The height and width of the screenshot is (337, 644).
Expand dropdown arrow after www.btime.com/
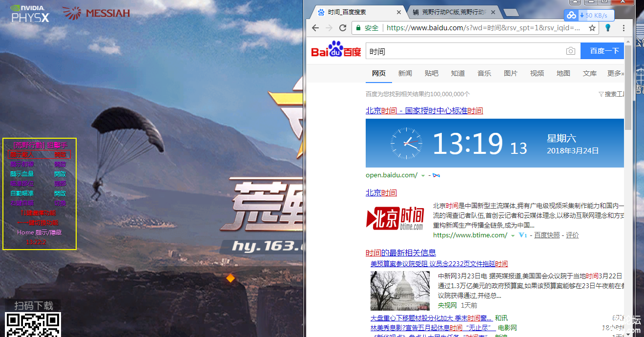click(513, 235)
